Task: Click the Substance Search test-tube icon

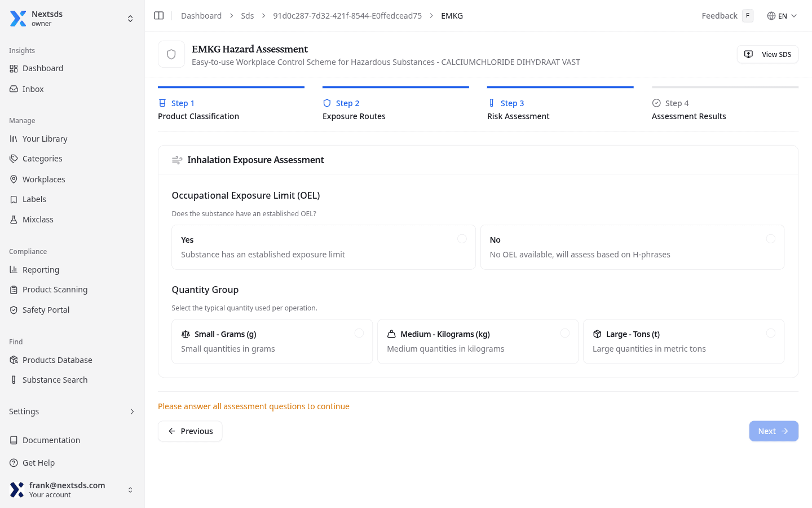Action: 14,380
